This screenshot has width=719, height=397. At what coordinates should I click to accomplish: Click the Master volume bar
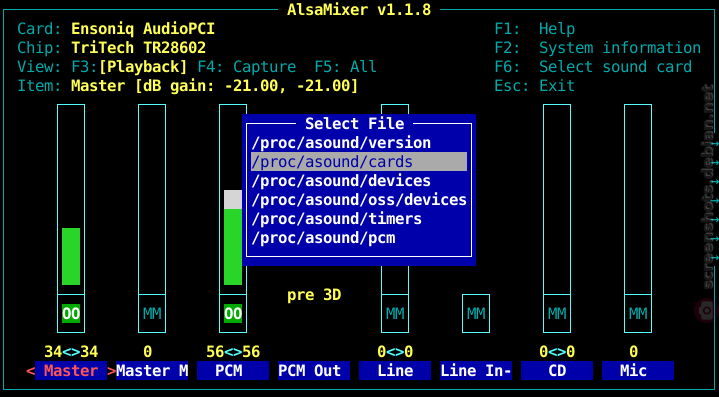tap(71, 199)
